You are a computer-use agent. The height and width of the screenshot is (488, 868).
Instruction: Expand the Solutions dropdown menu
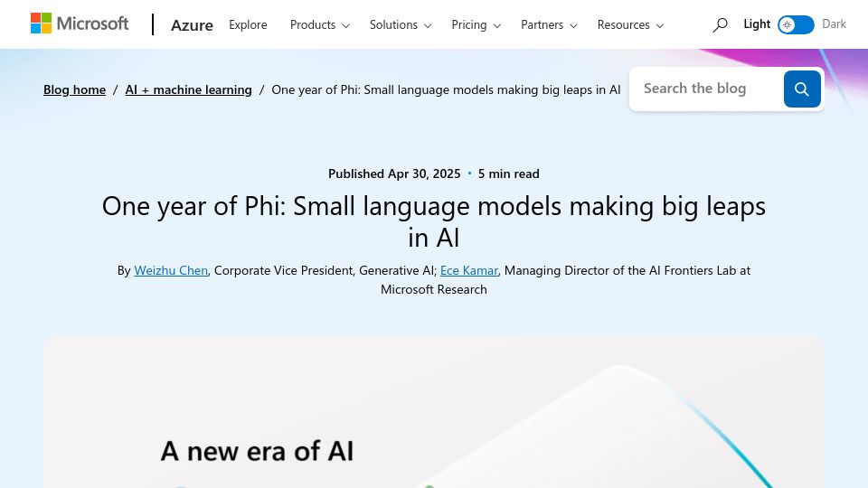coord(401,25)
